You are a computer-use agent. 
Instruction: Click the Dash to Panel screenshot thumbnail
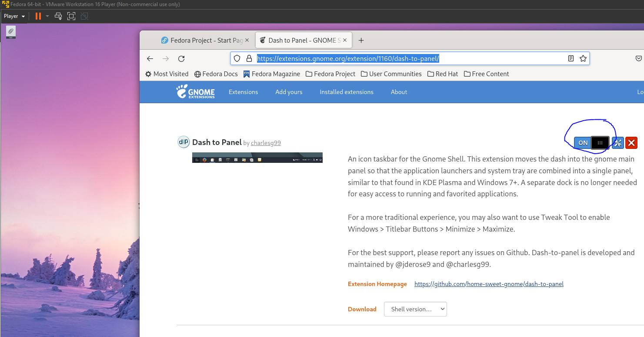point(257,158)
